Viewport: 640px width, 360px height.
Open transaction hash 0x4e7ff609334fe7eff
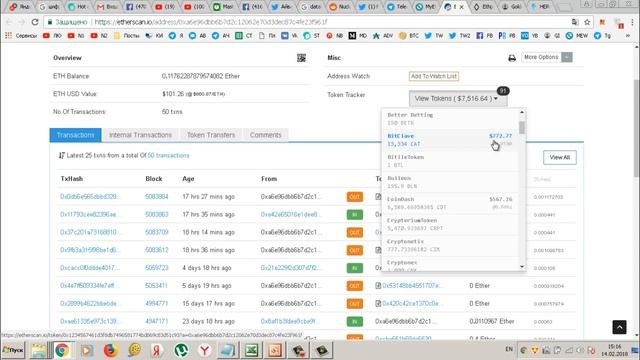pos(89,286)
